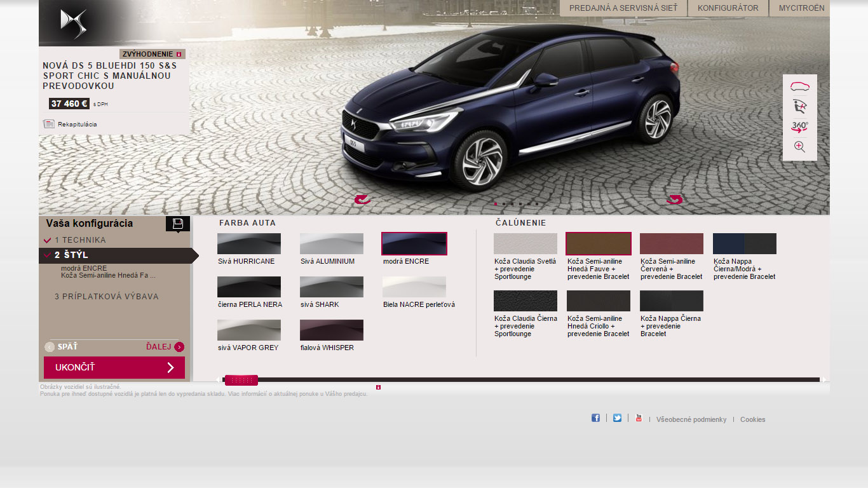Viewport: 868px width, 488px height.
Task: Open the Zvýhodnenie info badge
Action: [x=153, y=54]
